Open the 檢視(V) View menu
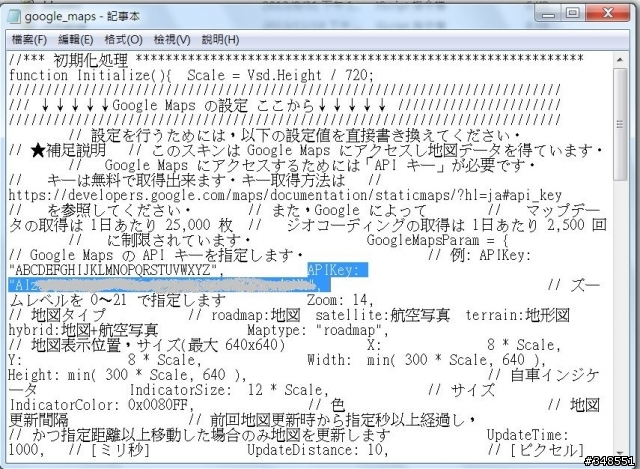 [x=172, y=40]
